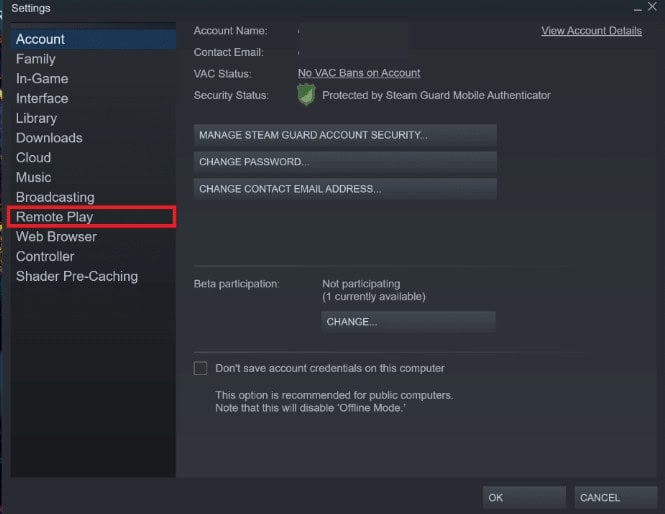Confirm settings with the OK button
The width and height of the screenshot is (665, 514).
click(524, 497)
